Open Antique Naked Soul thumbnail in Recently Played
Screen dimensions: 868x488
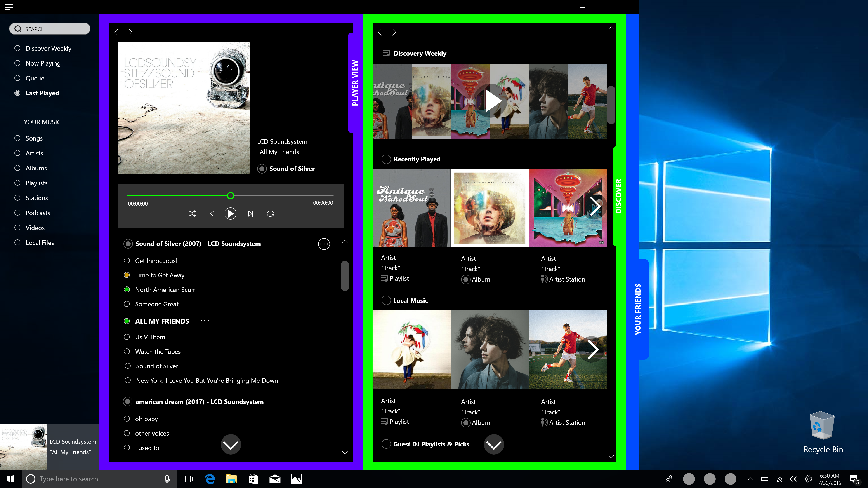411,208
